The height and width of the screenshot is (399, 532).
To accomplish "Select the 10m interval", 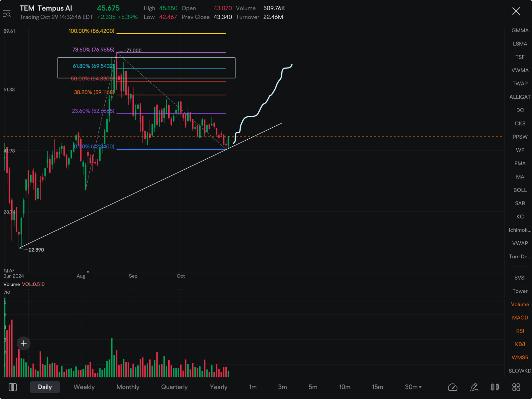I will pyautogui.click(x=345, y=387).
